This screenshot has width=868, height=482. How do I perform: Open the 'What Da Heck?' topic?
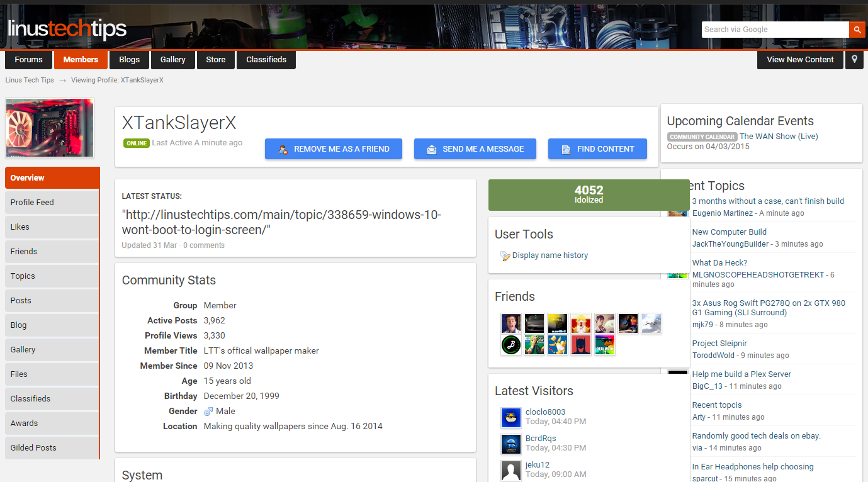pos(719,263)
